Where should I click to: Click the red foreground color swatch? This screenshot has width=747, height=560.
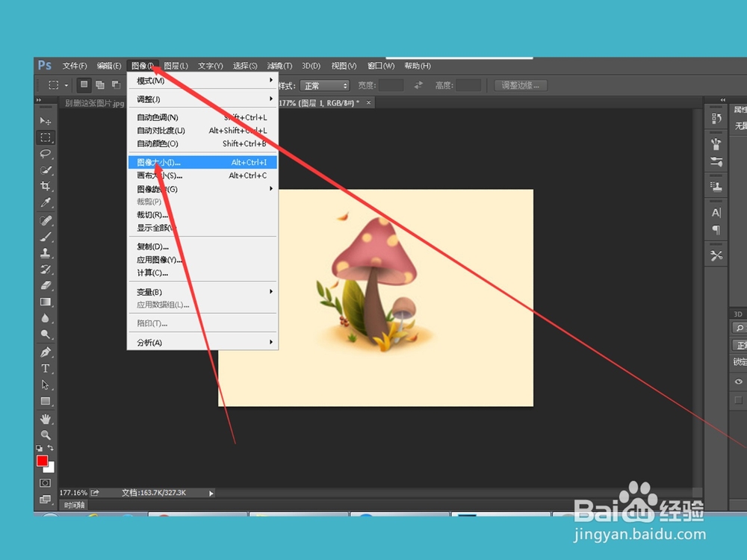41,461
